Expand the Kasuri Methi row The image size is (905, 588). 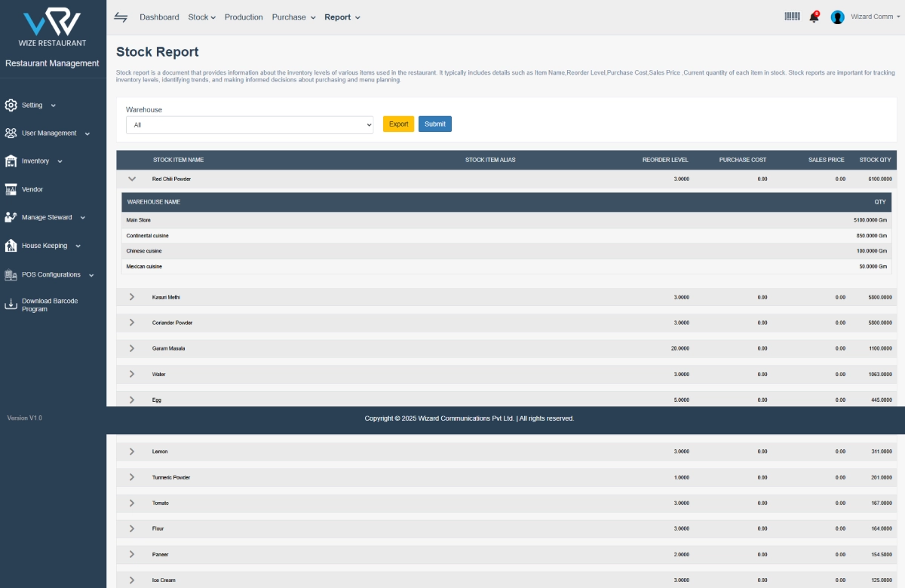pyautogui.click(x=132, y=297)
